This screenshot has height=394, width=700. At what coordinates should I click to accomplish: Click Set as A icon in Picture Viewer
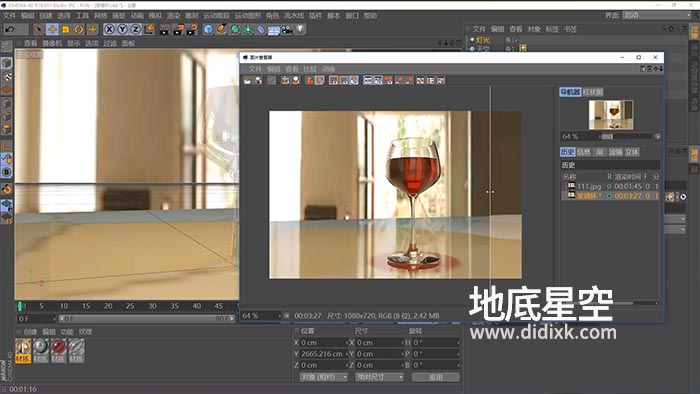click(399, 80)
